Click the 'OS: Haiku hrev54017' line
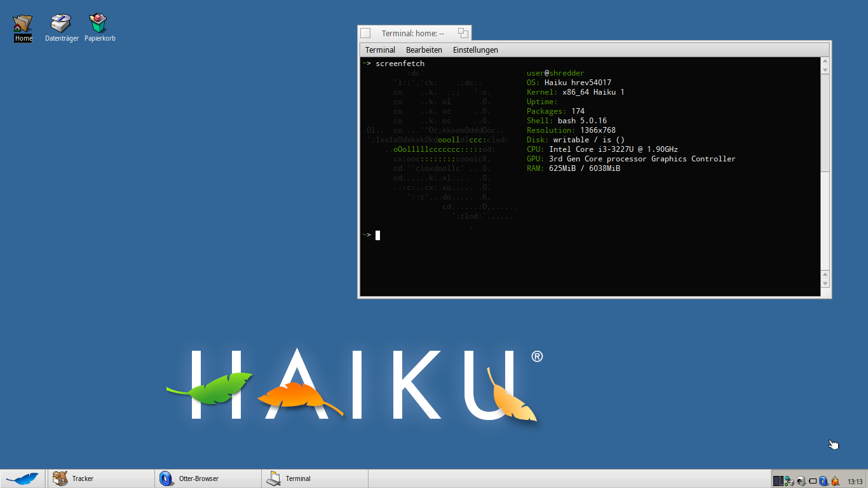 569,83
